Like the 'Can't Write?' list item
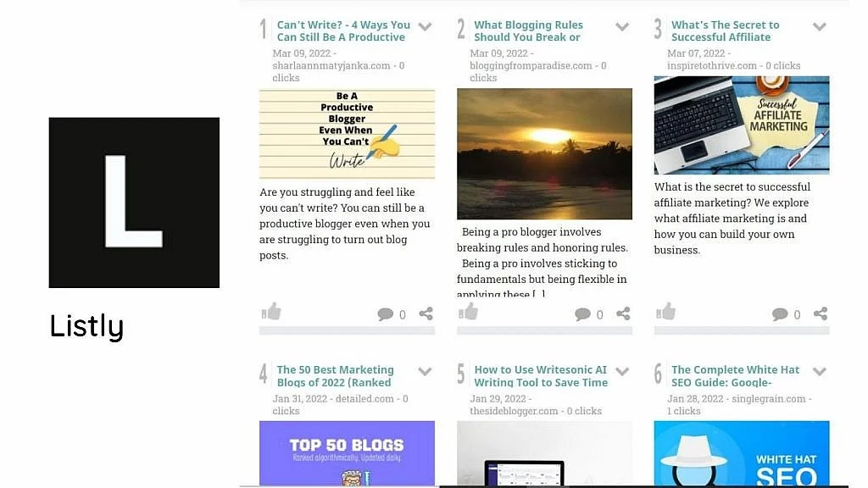Screen dimensions: 868x488 pos(271,312)
